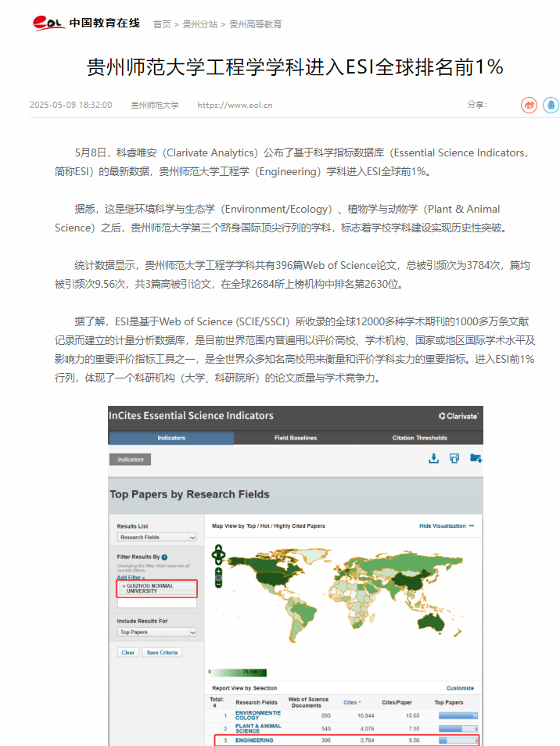The width and height of the screenshot is (560, 746).
Task: Click the green map color legend bar
Action: coord(239,672)
